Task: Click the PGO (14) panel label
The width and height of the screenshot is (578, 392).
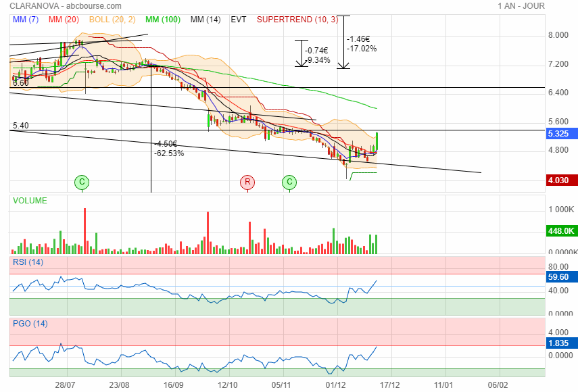Action: click(x=30, y=324)
